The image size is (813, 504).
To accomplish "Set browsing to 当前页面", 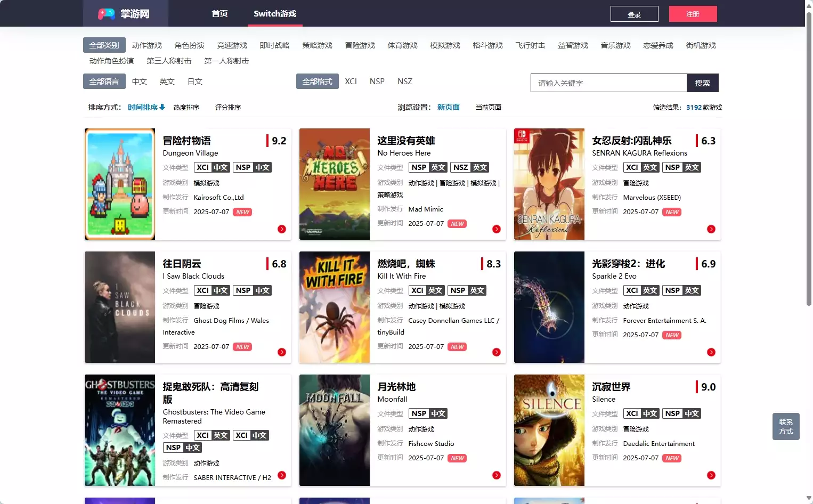I will coord(489,108).
